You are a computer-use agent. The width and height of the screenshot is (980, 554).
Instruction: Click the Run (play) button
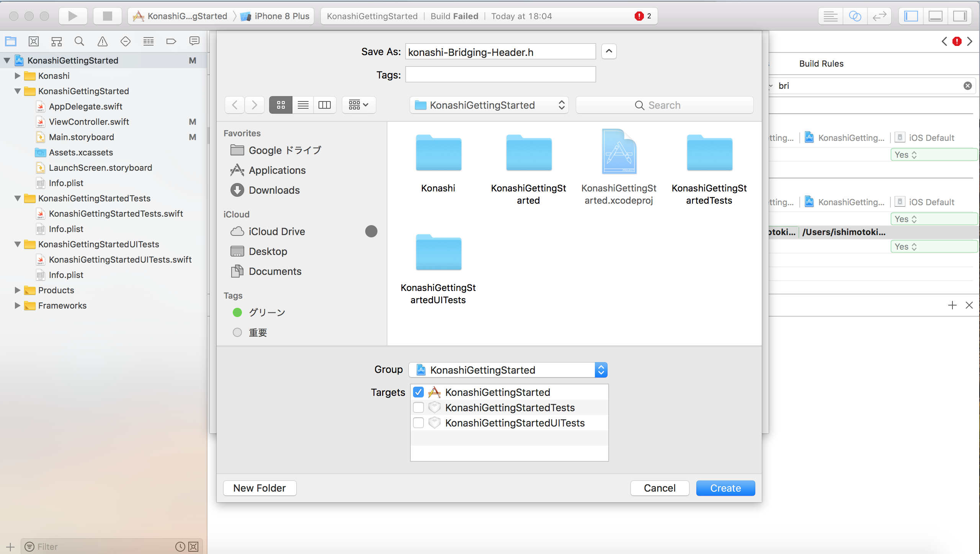click(x=73, y=16)
